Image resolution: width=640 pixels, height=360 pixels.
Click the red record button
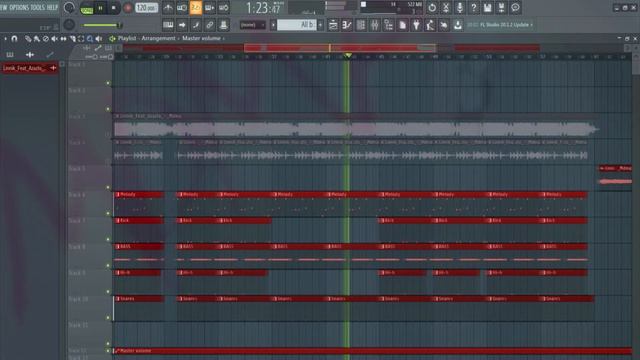127,8
